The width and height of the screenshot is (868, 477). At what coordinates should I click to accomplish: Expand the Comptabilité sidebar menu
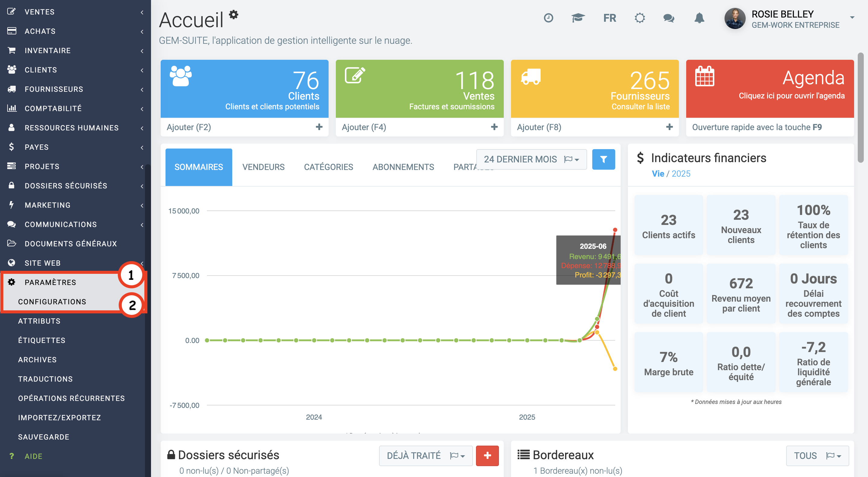point(53,108)
